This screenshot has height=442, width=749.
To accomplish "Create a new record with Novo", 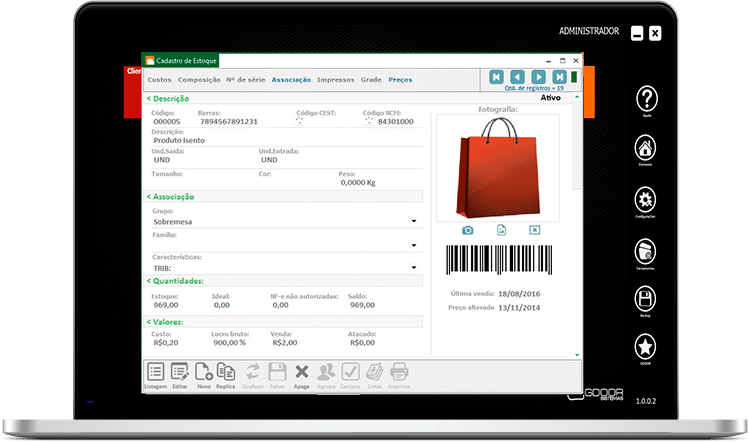I will click(x=203, y=372).
